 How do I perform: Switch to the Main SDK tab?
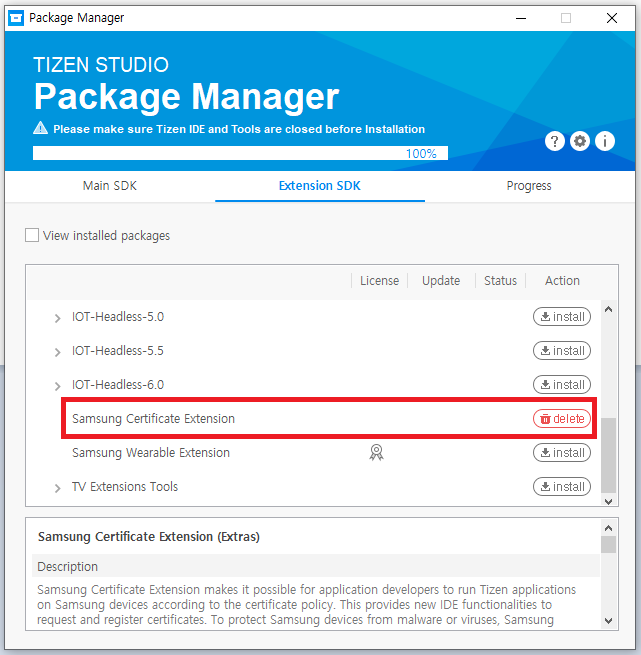(110, 185)
